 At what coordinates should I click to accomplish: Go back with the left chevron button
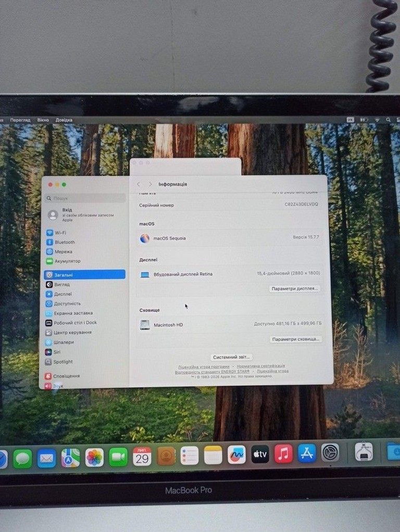139,184
